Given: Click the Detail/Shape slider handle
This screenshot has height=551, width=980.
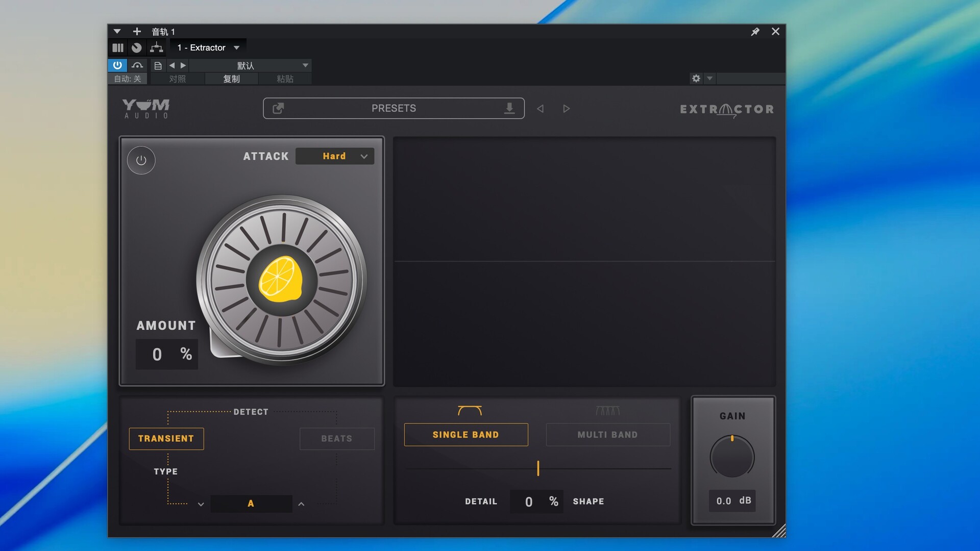Looking at the screenshot, I should pyautogui.click(x=538, y=468).
